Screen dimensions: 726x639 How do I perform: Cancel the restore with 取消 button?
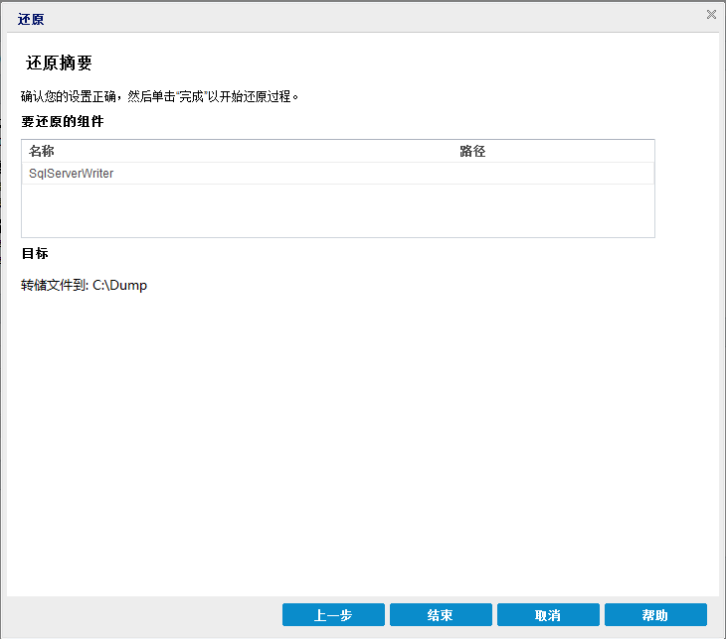pyautogui.click(x=547, y=615)
